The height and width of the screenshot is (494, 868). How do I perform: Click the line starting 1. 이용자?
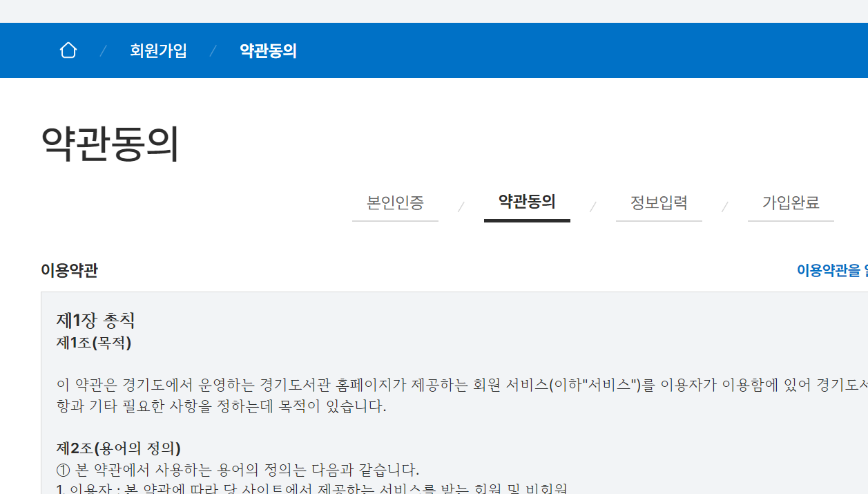[x=312, y=488]
